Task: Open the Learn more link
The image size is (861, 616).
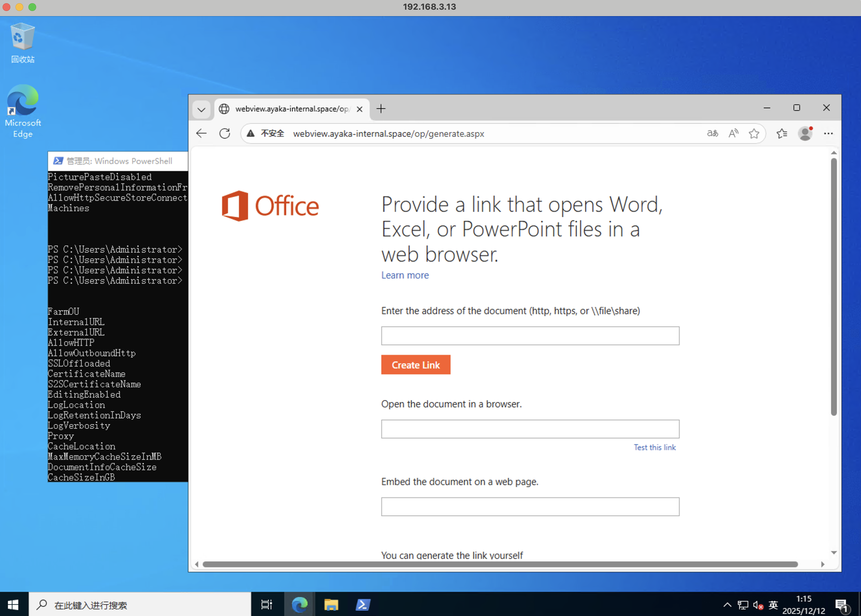Action: [x=405, y=275]
